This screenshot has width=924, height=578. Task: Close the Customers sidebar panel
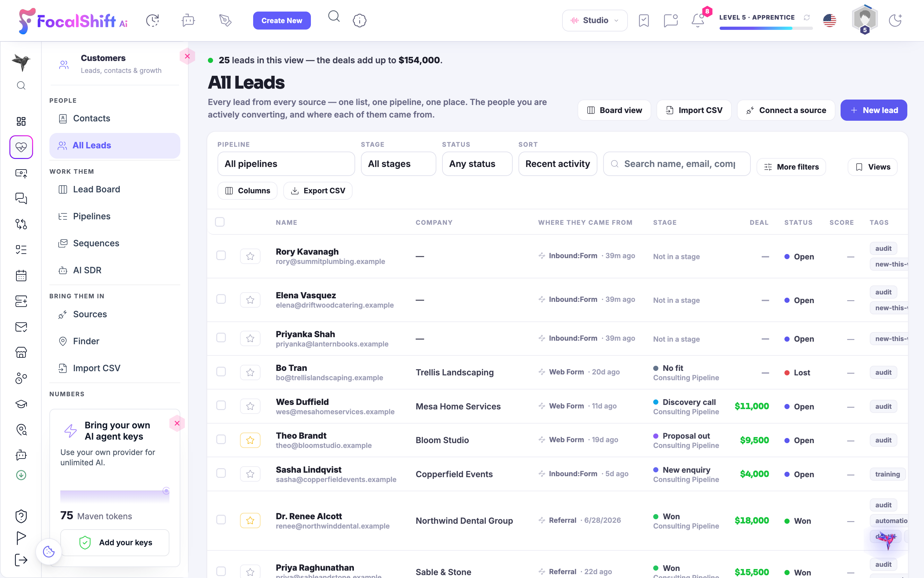point(187,56)
